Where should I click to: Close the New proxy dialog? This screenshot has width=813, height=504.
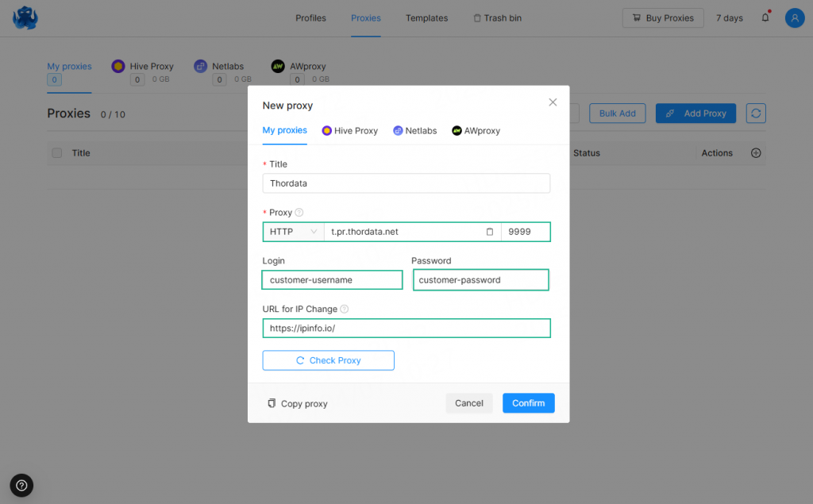[553, 102]
